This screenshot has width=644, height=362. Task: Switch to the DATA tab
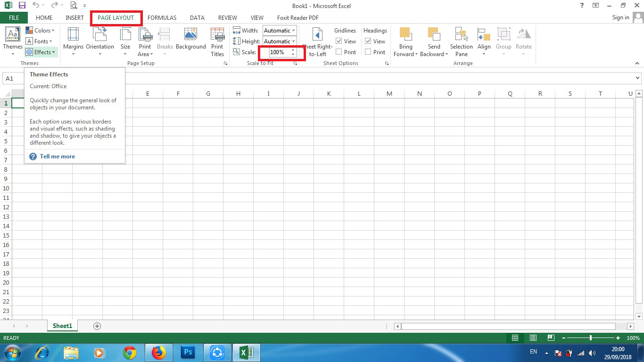[197, 18]
